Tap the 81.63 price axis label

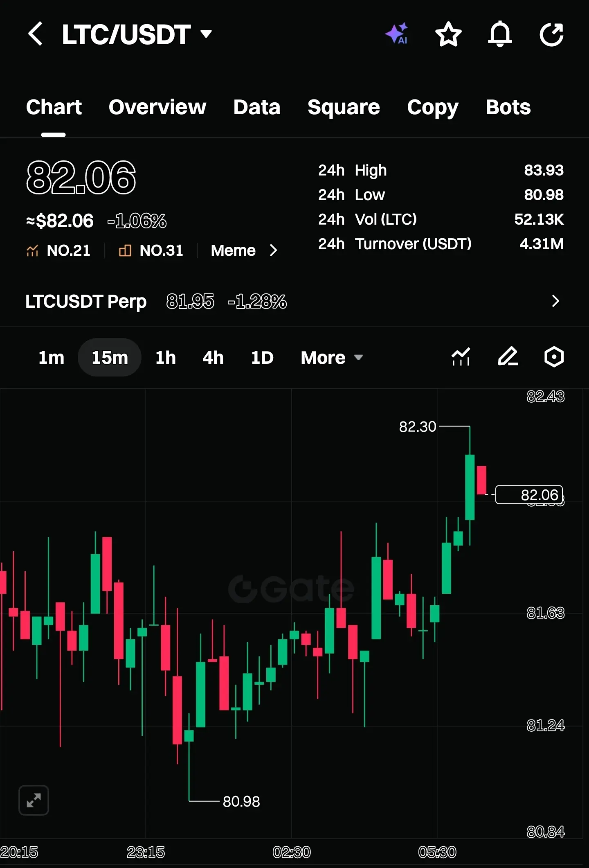point(546,613)
